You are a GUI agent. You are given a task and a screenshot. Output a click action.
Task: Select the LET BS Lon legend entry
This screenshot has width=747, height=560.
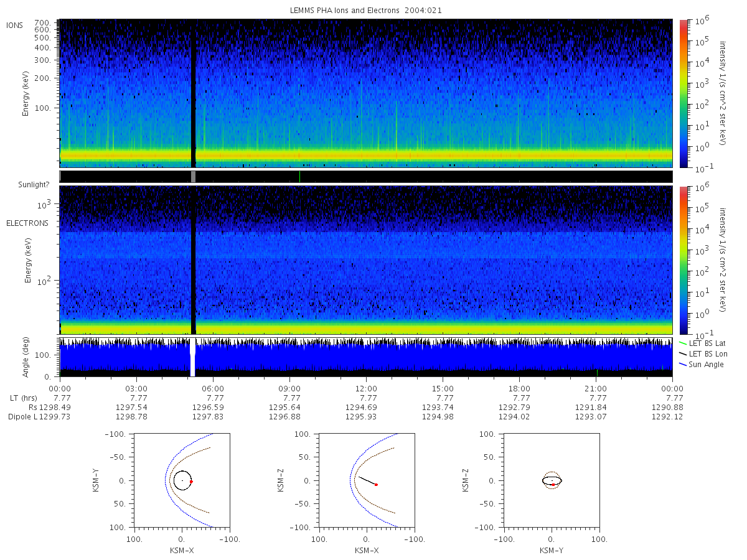tap(702, 354)
